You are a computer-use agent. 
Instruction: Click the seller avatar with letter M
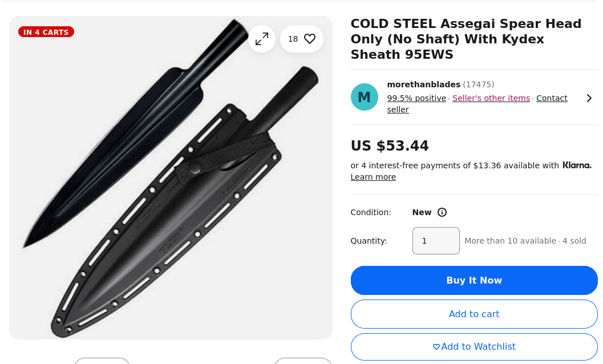click(365, 97)
